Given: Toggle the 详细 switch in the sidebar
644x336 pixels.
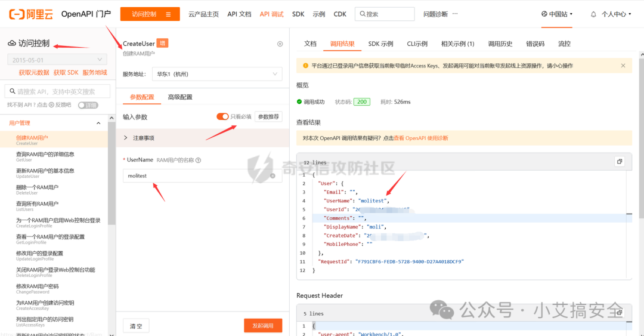Looking at the screenshot, I should pos(88,105).
